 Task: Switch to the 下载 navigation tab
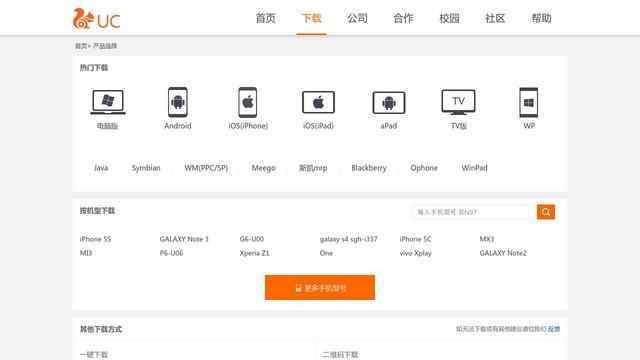pyautogui.click(x=311, y=18)
